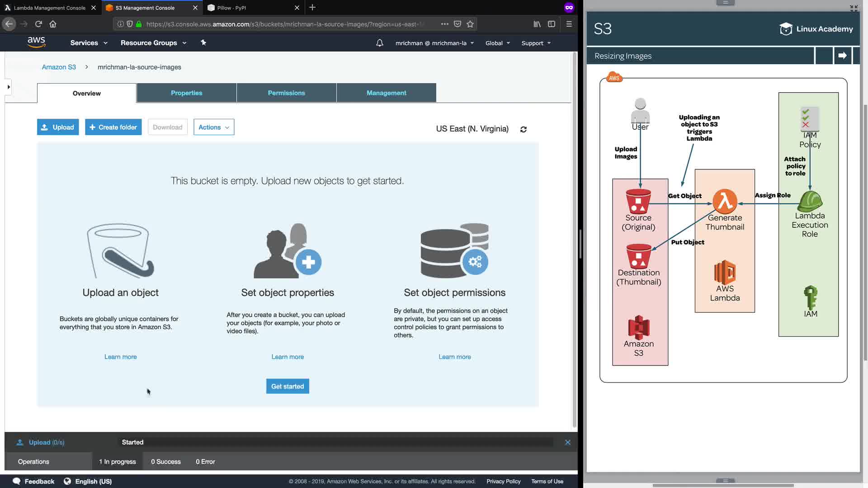The image size is (868, 488).
Task: Open Firefox library icon
Action: [x=537, y=24]
